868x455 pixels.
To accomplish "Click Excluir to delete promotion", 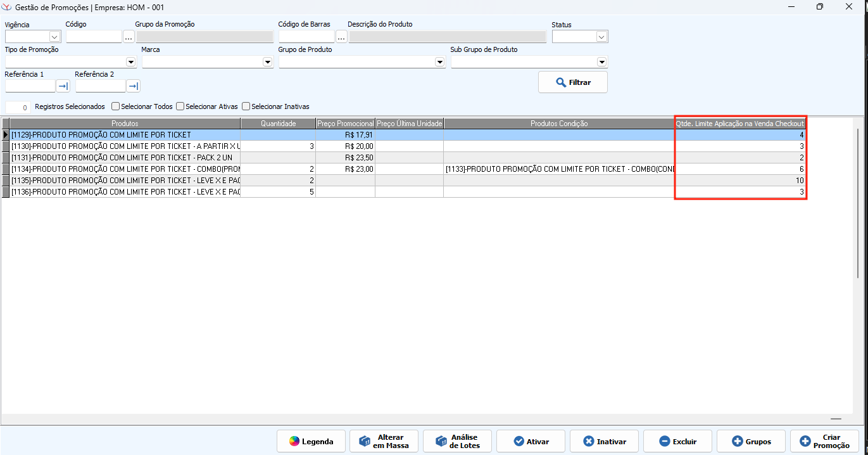I will [x=677, y=441].
